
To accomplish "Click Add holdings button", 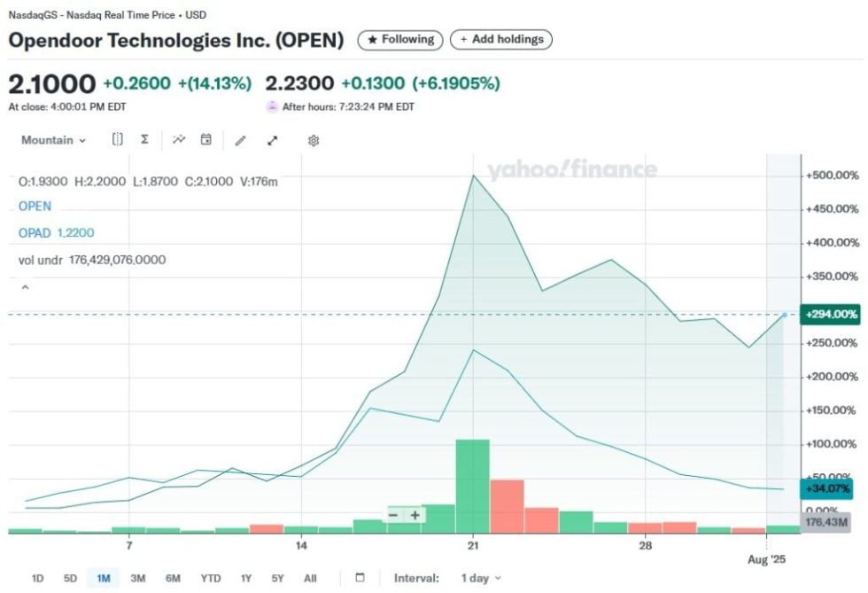I will click(x=500, y=40).
